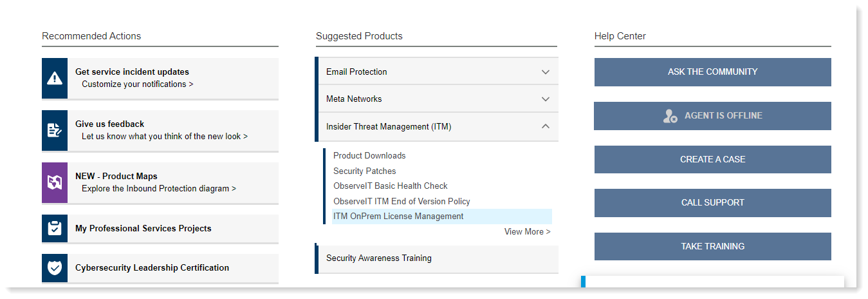Screen dimensions: 868x299
Task: Expand the Email Protection section
Action: (546, 72)
